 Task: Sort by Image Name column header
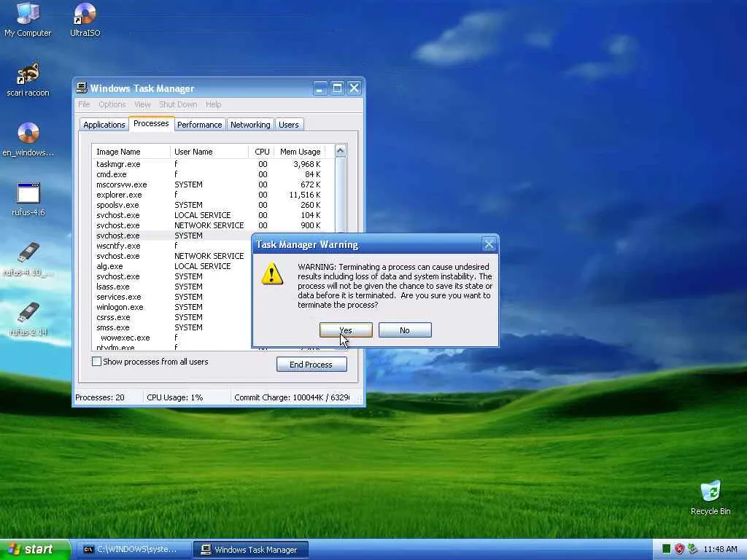pyautogui.click(x=131, y=152)
